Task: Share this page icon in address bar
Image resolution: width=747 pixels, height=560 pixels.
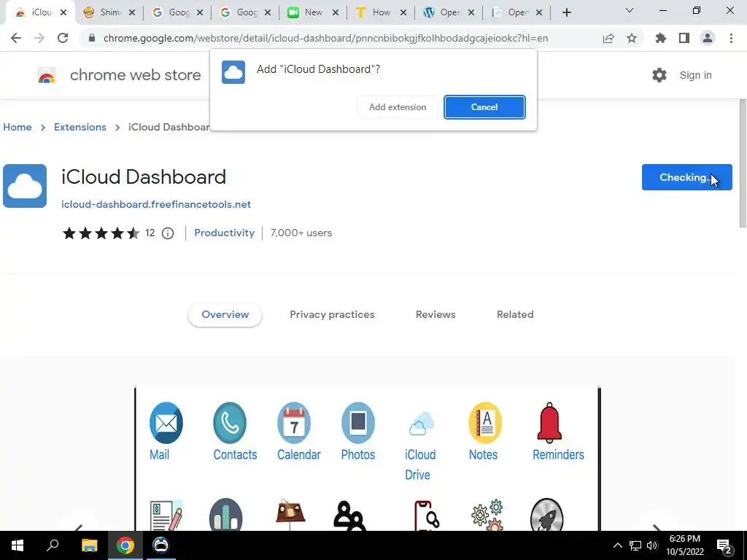Action: coord(608,38)
